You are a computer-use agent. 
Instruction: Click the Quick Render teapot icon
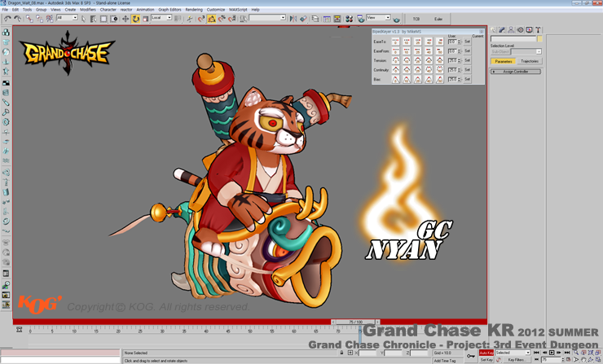point(397,19)
